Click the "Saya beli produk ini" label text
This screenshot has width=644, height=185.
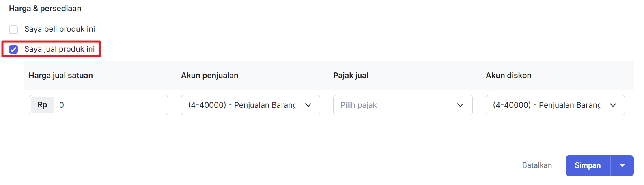click(x=60, y=29)
